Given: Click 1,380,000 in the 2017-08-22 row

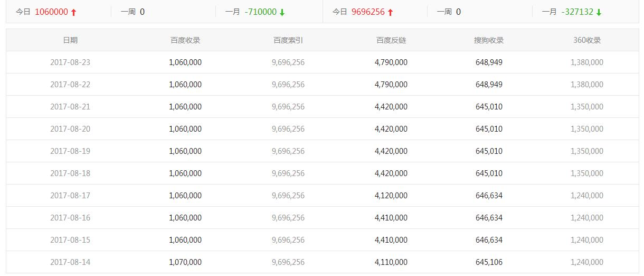Looking at the screenshot, I should 587,85.
